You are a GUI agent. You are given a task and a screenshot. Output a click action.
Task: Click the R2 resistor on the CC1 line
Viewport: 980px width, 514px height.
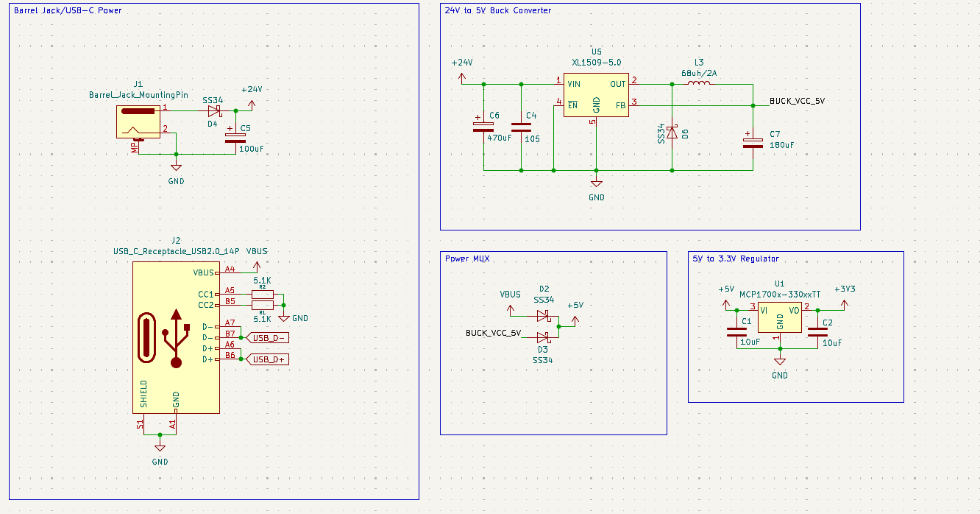point(262,294)
